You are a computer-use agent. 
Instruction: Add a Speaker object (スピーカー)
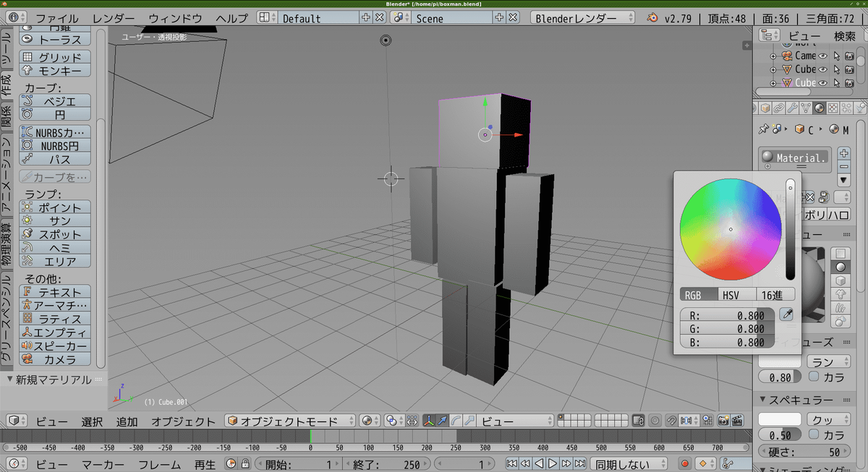click(x=55, y=346)
